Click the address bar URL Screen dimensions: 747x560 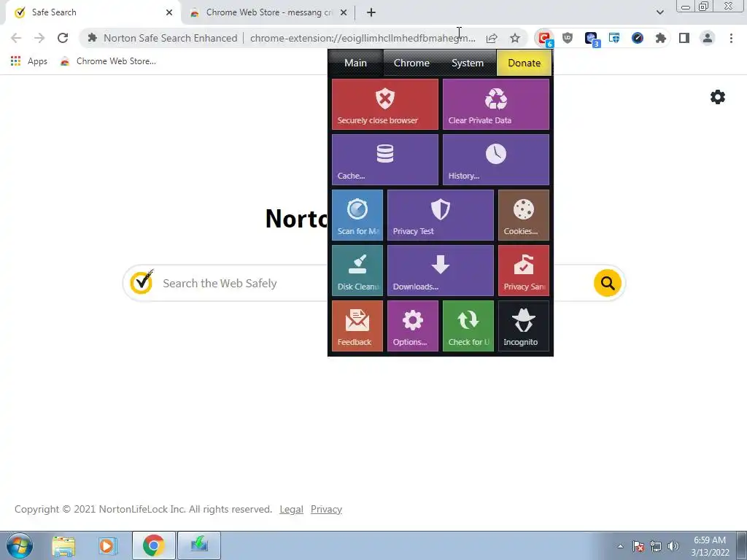coord(363,38)
